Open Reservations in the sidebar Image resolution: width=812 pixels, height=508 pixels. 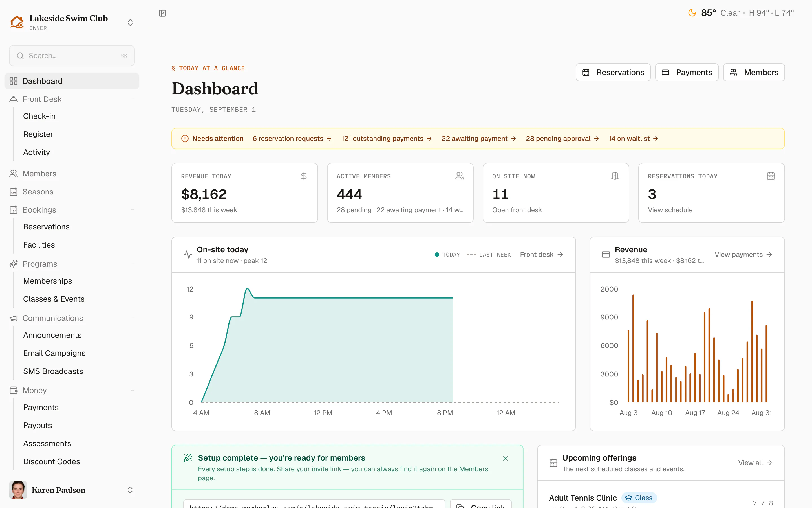point(46,227)
